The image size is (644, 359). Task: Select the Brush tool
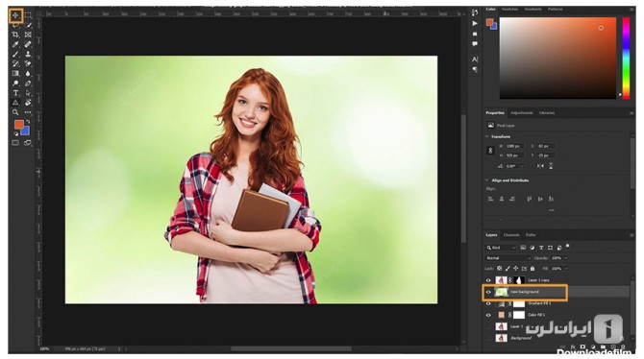click(15, 54)
